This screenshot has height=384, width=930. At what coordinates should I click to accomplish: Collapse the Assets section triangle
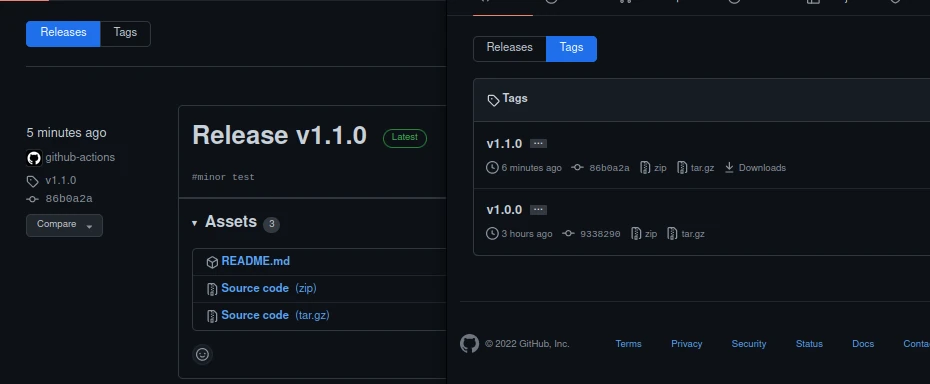click(195, 223)
